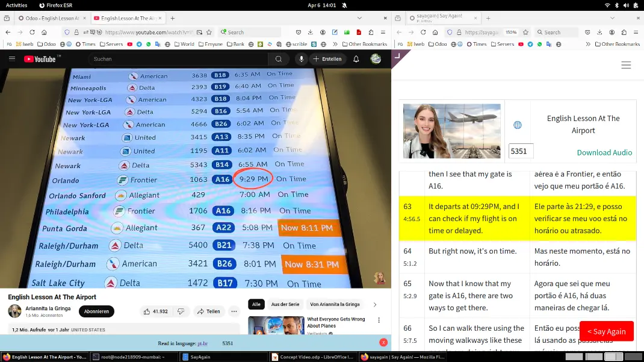
Task: List all tabs in right Firefox window
Action: coord(612,18)
